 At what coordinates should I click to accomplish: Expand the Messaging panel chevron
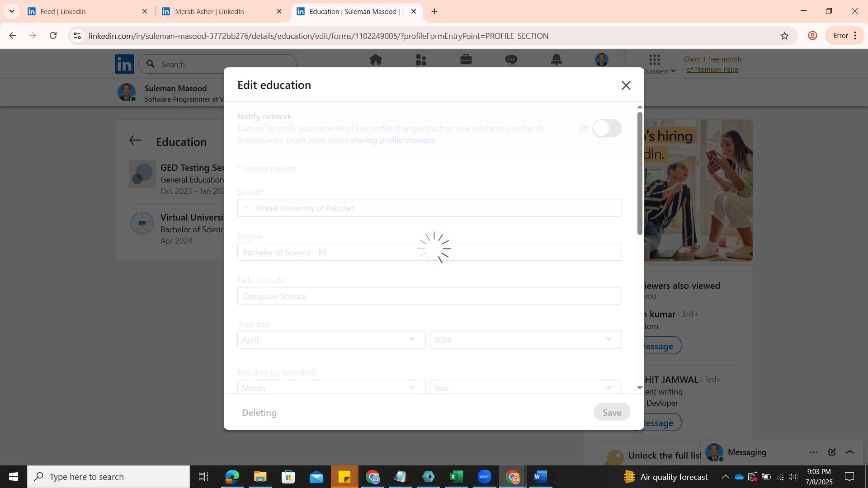(850, 452)
